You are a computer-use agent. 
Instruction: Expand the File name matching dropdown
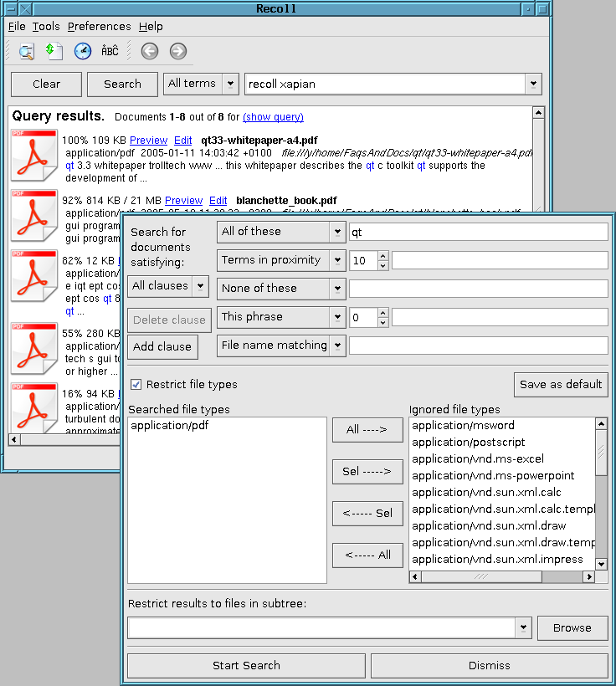click(281, 346)
